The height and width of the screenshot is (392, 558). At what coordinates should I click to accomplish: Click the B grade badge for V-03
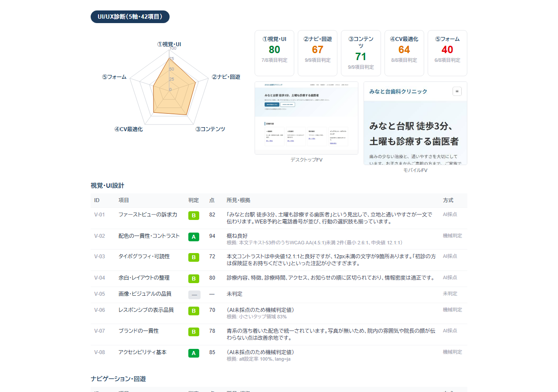point(194,257)
